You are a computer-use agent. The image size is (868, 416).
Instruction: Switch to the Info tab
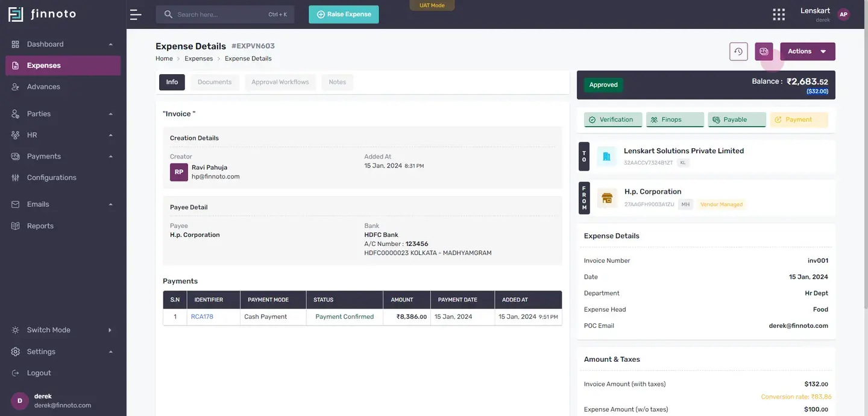pos(172,82)
